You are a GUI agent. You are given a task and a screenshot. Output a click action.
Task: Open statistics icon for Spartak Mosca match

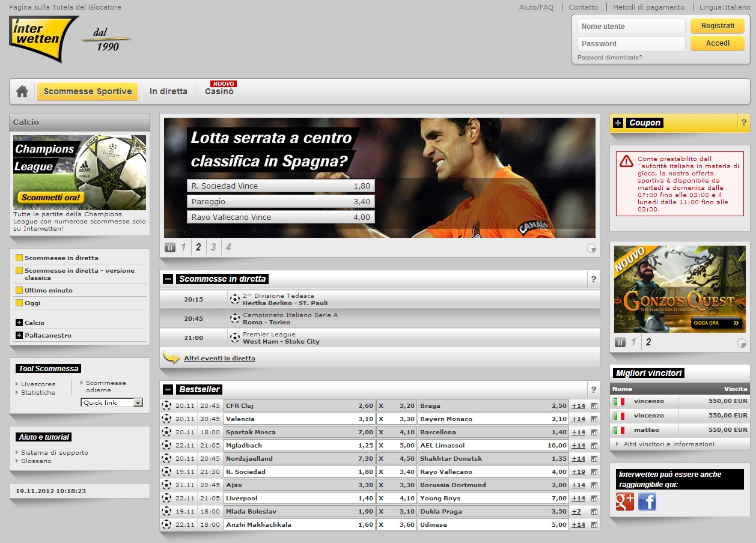(x=594, y=432)
